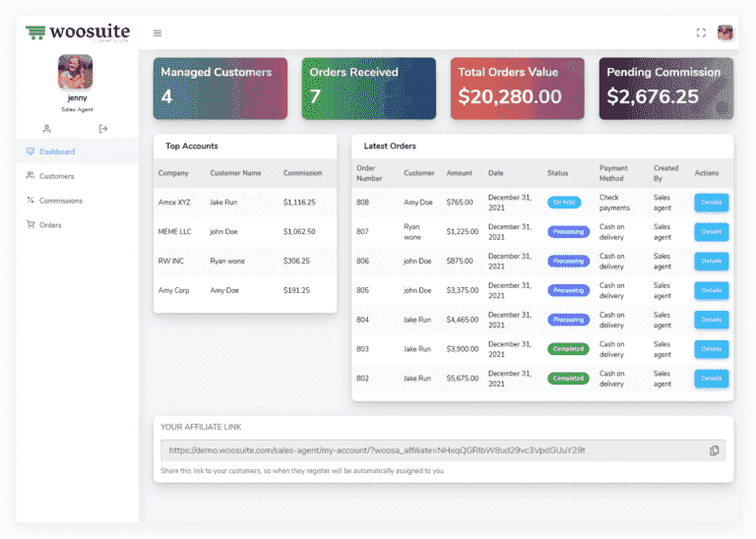756x539 pixels.
Task: Click customer Ryan wone in order 807
Action: (x=412, y=232)
